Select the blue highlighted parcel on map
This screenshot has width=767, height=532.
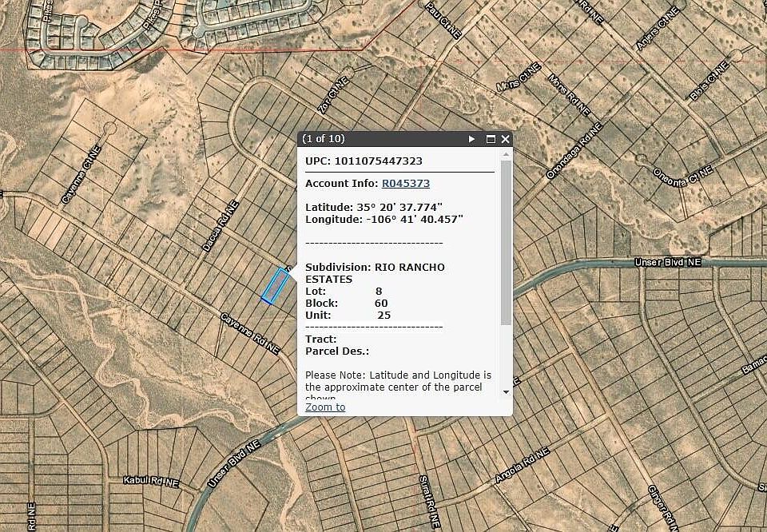pyautogui.click(x=274, y=286)
